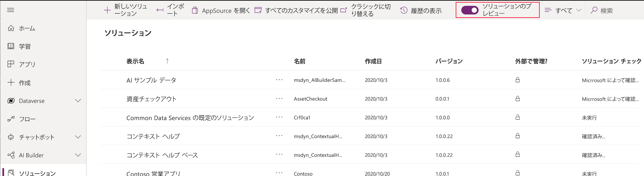The width and height of the screenshot is (644, 176).
Task: Click the Home house icon
Action: (x=11, y=28)
